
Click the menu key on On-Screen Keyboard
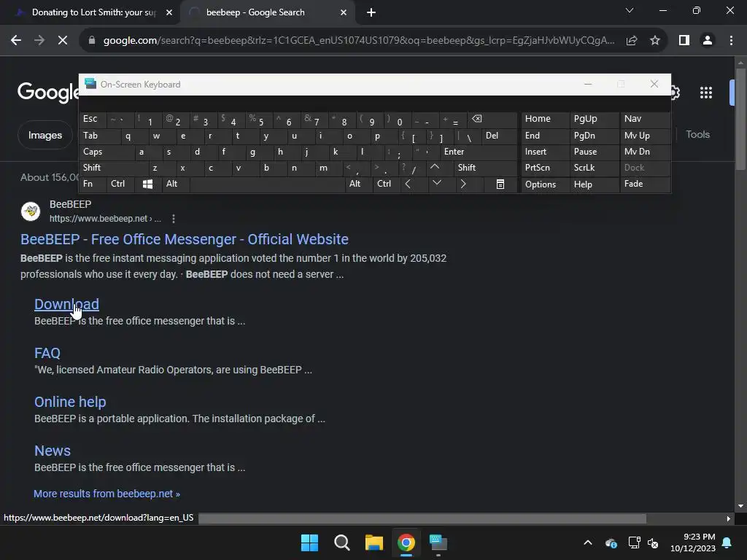tap(500, 184)
